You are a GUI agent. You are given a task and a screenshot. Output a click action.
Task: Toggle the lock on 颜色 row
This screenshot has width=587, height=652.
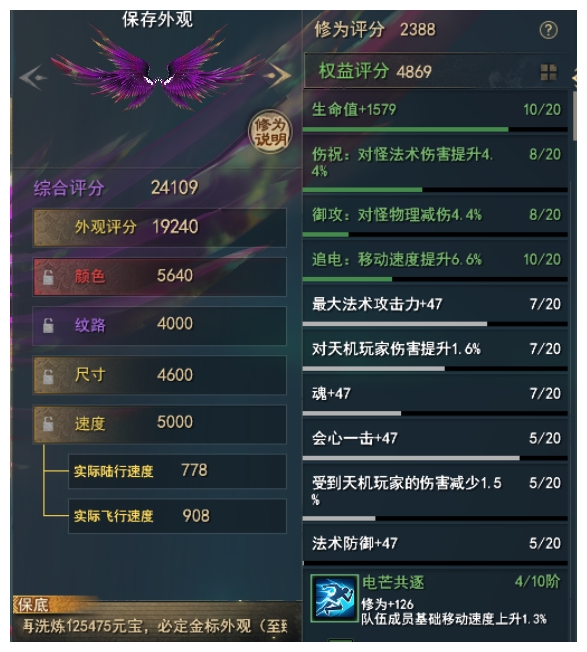pos(48,277)
